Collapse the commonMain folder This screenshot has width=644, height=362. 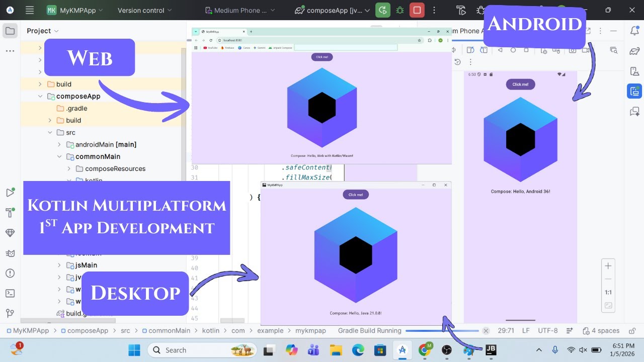click(59, 156)
